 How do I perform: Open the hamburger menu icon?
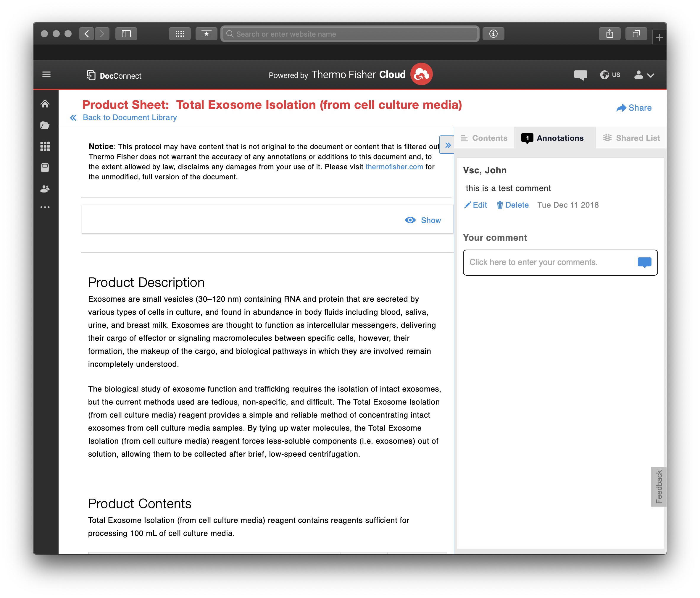46,74
